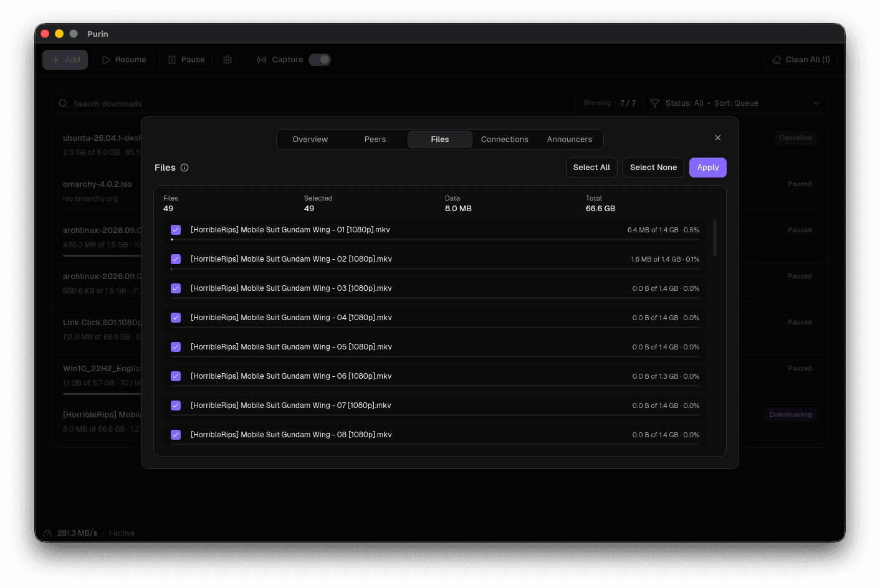880x588 pixels.
Task: Open the Peers tab
Action: (x=375, y=140)
